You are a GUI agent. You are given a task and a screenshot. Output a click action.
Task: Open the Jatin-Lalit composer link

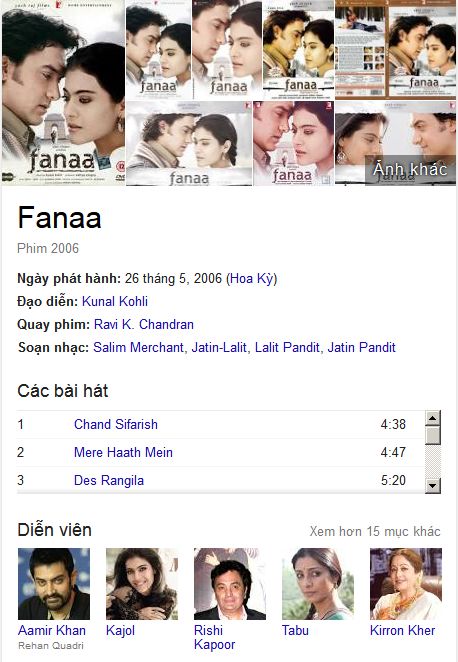tap(219, 347)
